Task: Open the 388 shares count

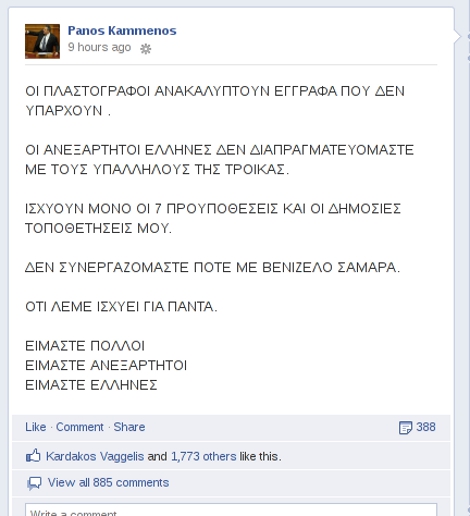Action: coord(426,427)
